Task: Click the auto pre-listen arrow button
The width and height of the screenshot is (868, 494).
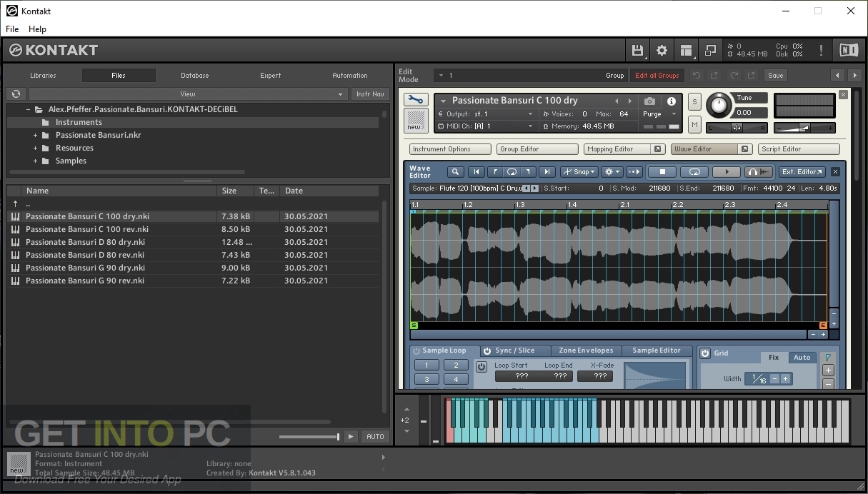Action: [634, 172]
